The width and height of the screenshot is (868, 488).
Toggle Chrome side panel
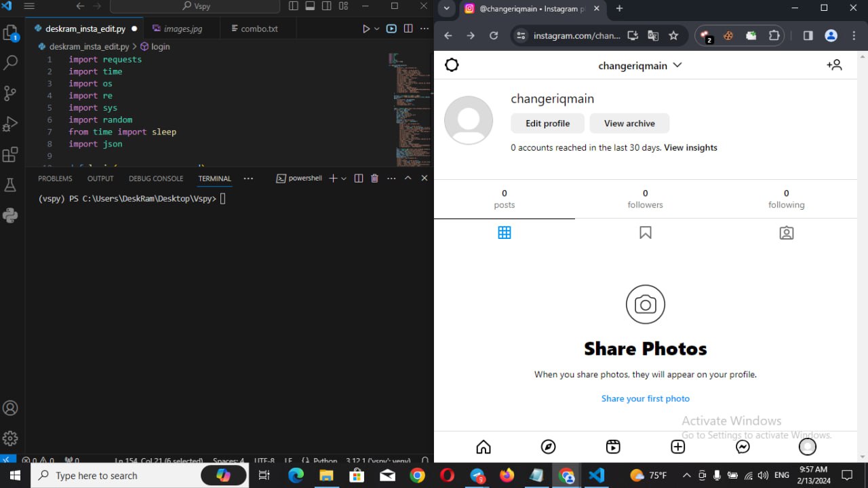point(808,36)
